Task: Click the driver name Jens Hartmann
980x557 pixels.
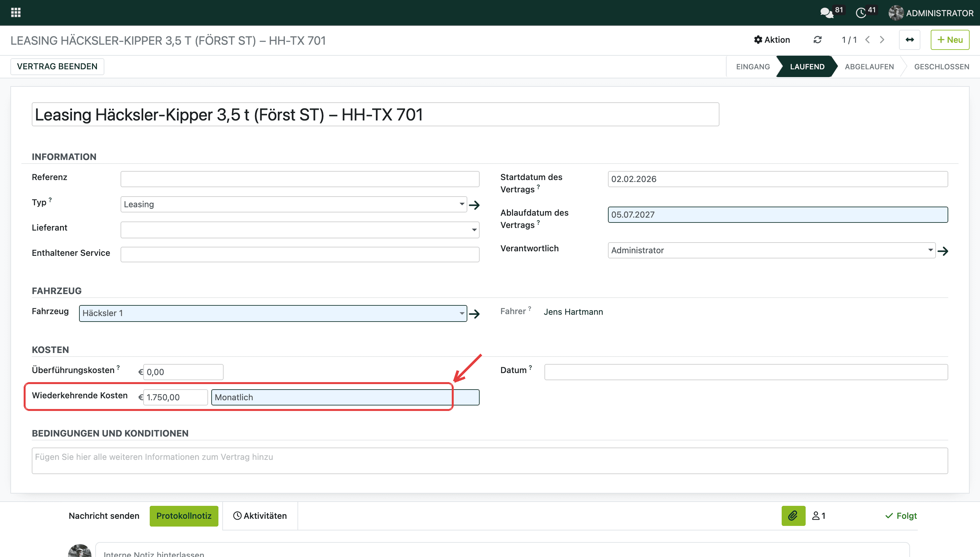Action: [573, 312]
